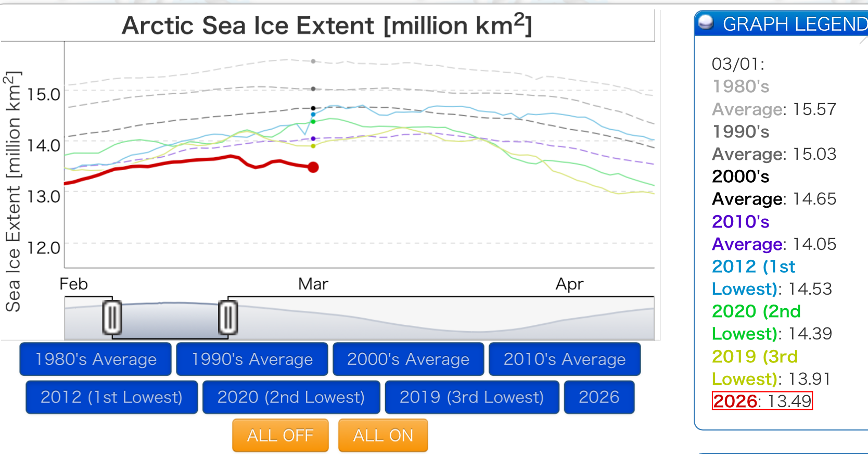
Task: Click the 2026: 13.49 legend entry
Action: pos(762,401)
